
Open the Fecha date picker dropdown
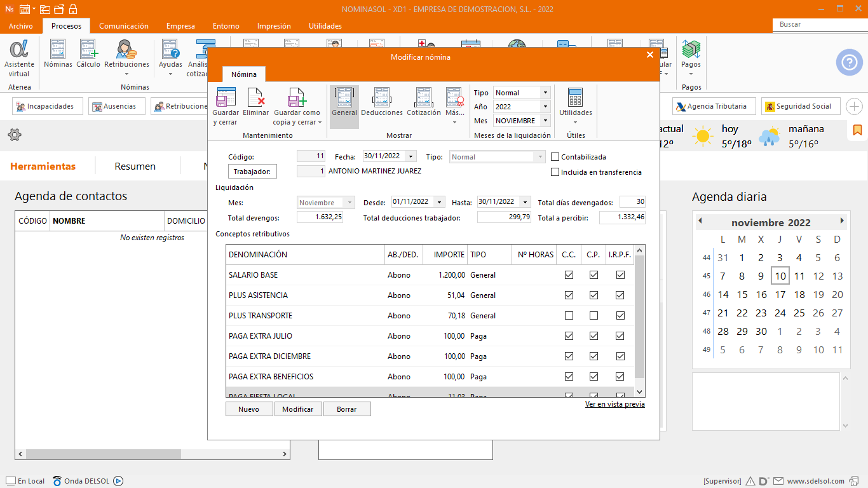(411, 156)
